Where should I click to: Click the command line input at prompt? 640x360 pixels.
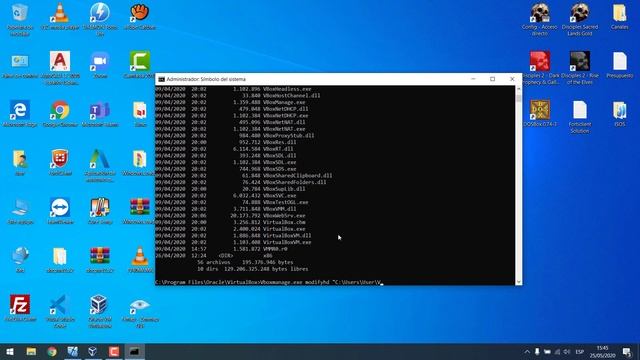click(x=269, y=282)
